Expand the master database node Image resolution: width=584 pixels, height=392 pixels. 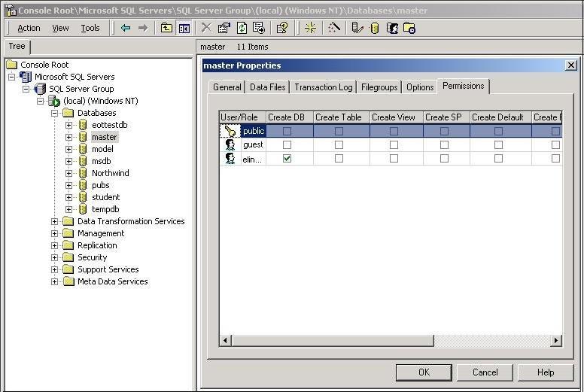[68, 137]
